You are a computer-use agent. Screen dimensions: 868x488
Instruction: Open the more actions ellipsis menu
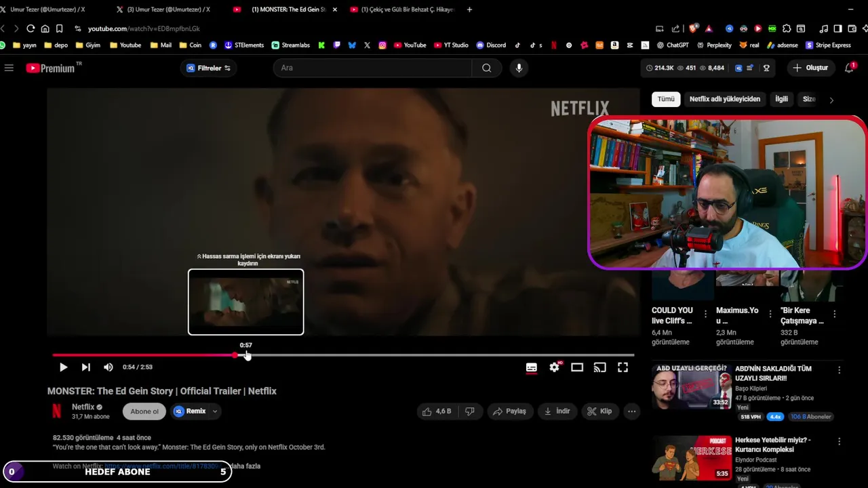[x=631, y=411]
